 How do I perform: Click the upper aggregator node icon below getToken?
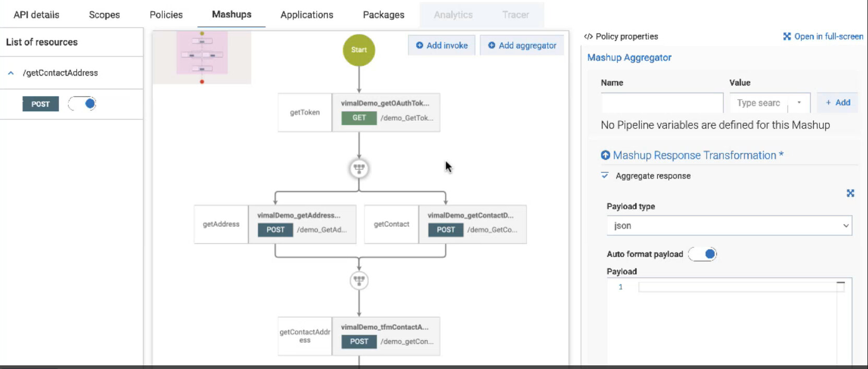(x=359, y=169)
